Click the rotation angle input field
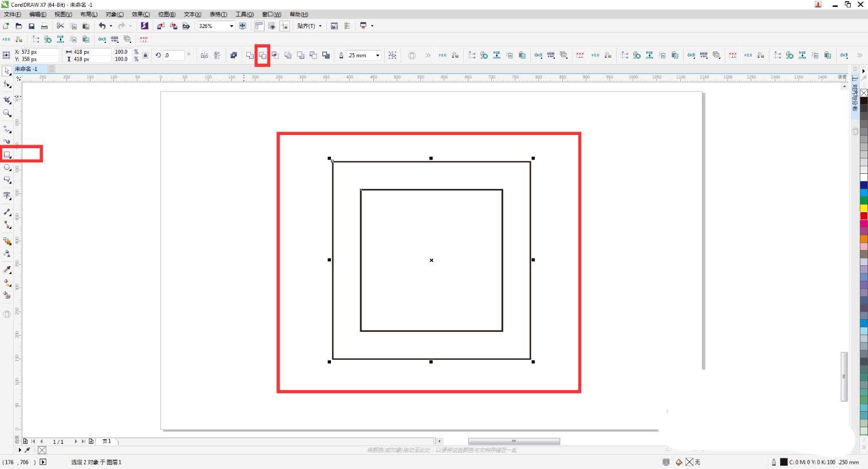Screen dimensions: 868x469 pyautogui.click(x=174, y=55)
